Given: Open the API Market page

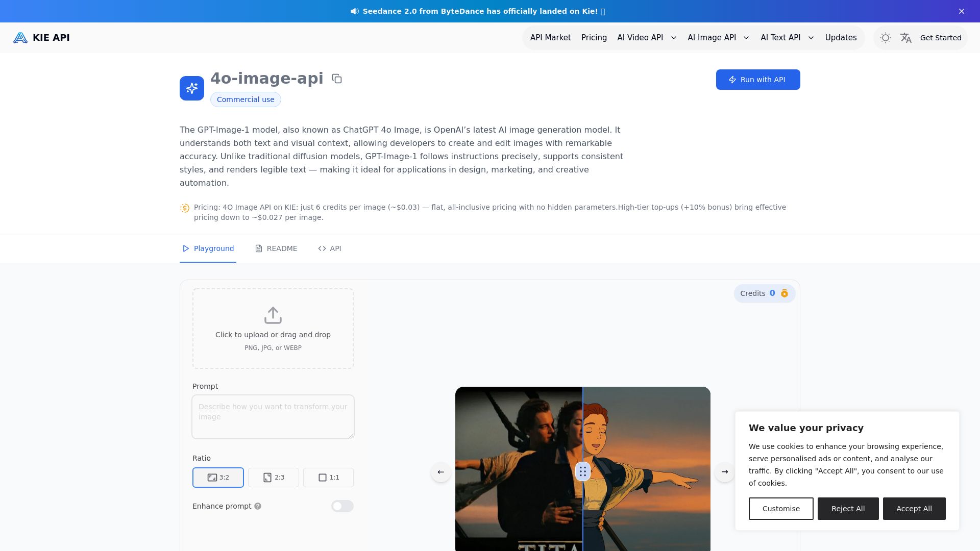Looking at the screenshot, I should click(550, 38).
